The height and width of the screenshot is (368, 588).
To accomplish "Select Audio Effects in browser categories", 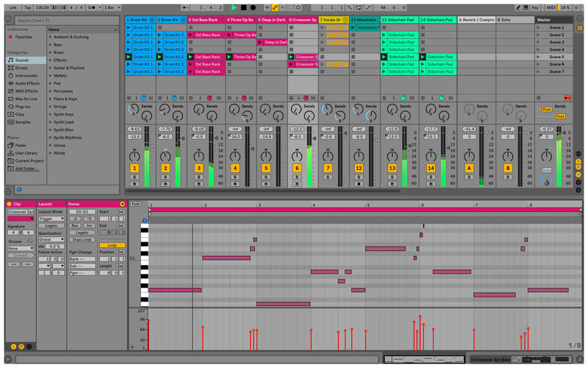I will click(x=26, y=83).
